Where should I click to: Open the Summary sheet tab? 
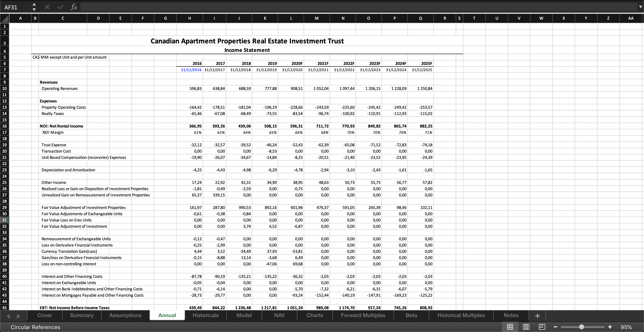tap(81, 315)
